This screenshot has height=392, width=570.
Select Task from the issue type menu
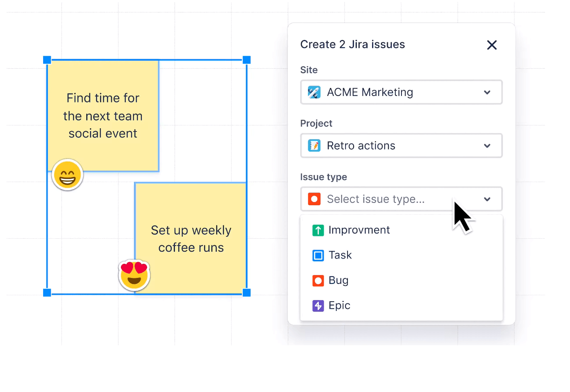coord(340,255)
